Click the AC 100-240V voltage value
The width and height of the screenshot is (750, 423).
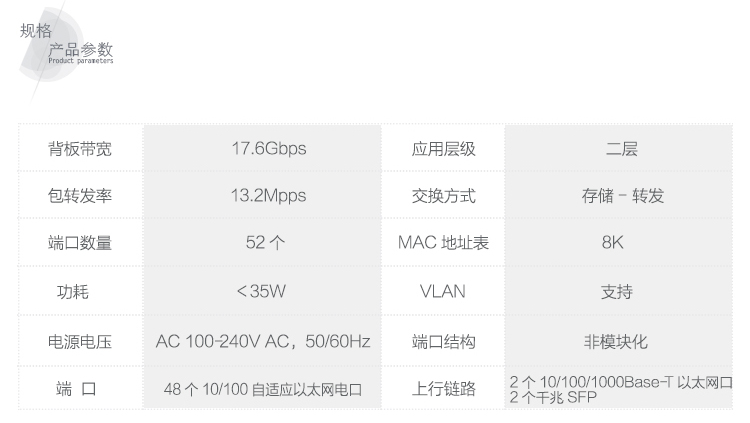coord(262,342)
